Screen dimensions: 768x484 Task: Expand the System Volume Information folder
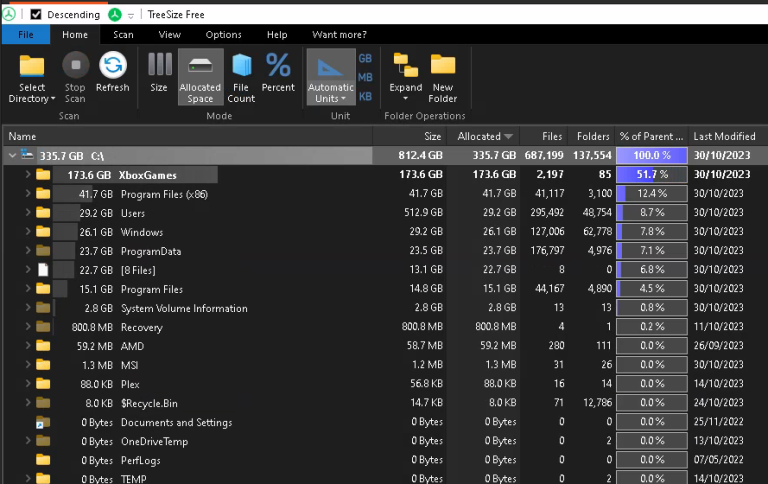click(x=28, y=308)
